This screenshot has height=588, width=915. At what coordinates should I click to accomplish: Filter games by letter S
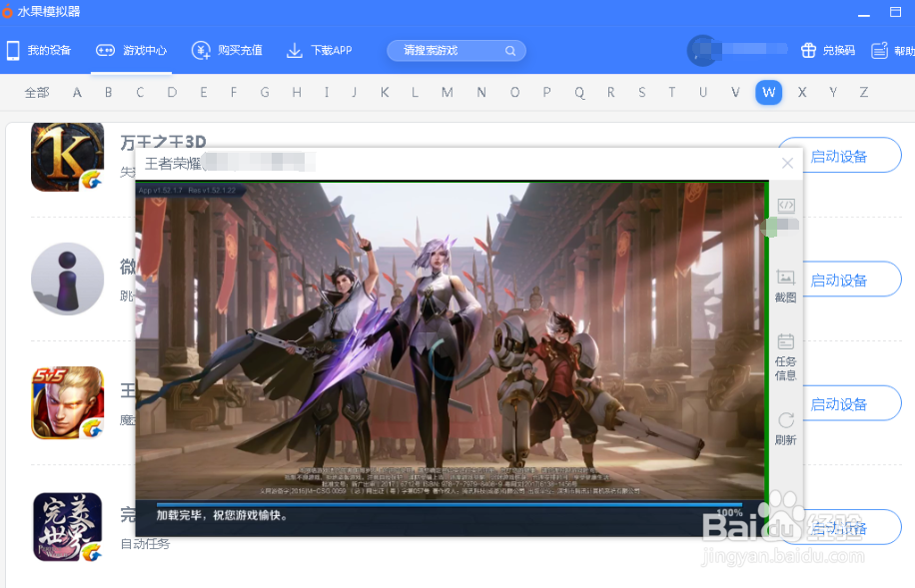point(642,92)
